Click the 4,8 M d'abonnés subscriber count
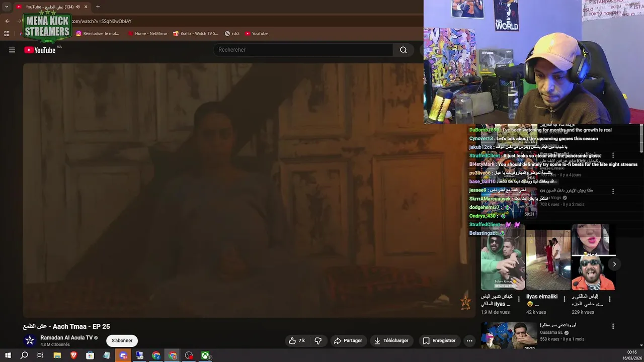The height and width of the screenshot is (362, 644). (x=55, y=344)
